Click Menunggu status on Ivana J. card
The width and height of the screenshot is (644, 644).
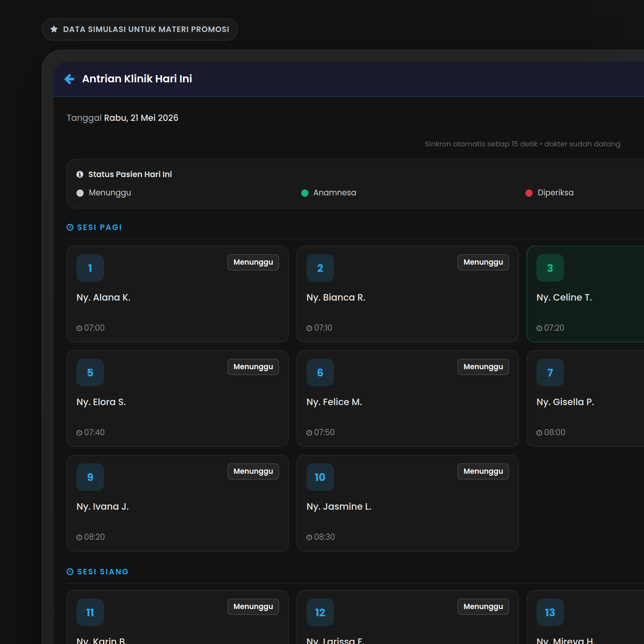[x=253, y=471]
